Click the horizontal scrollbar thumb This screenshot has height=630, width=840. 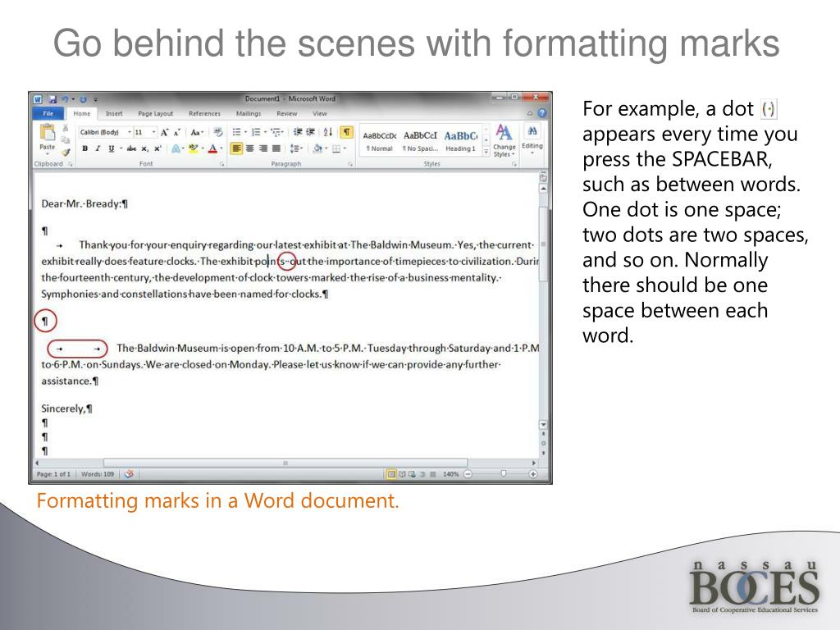pyautogui.click(x=285, y=463)
